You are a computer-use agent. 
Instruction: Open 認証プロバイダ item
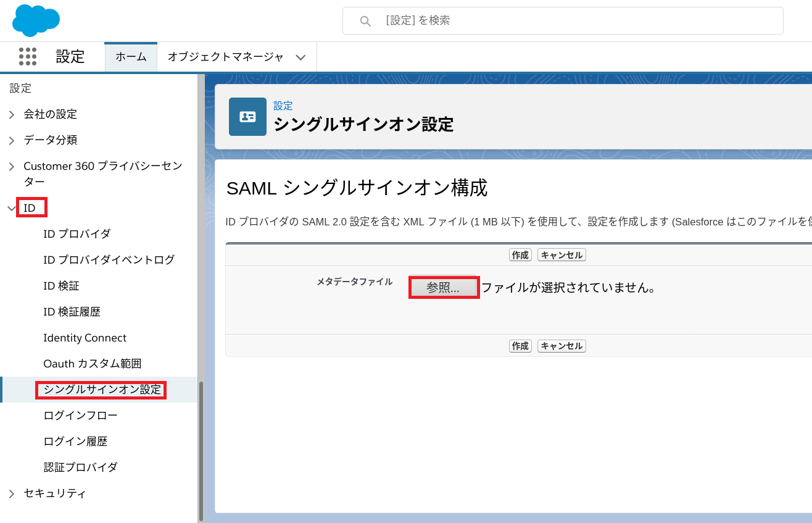point(80,467)
